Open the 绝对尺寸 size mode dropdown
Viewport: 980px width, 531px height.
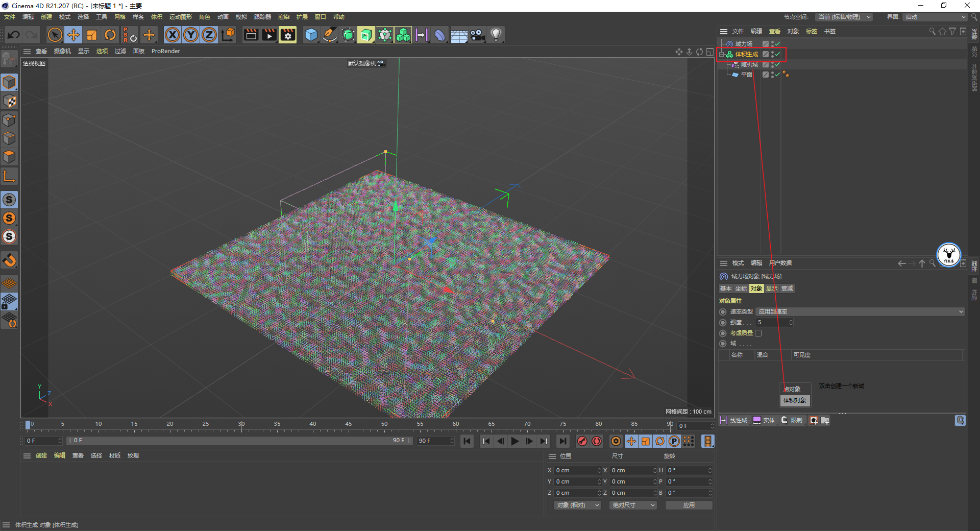click(x=633, y=505)
